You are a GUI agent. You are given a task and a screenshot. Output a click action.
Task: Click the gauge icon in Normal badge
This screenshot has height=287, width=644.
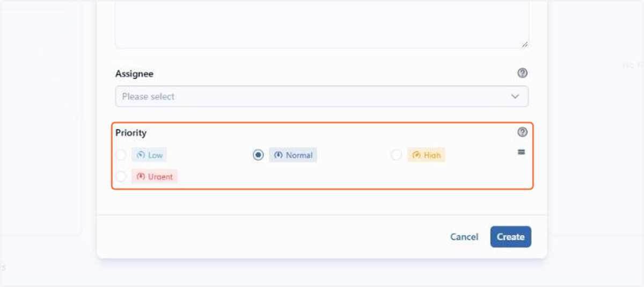click(x=278, y=155)
